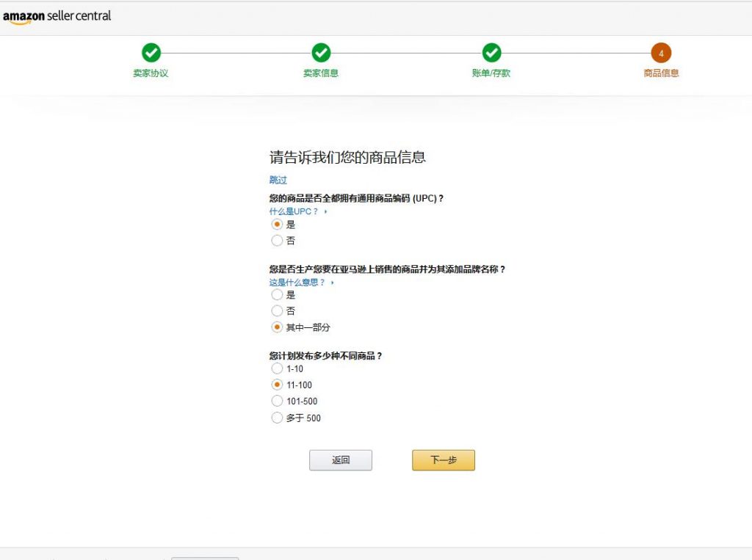Click the green checkmark above 账单/存款
This screenshot has width=752, height=560.
491,53
